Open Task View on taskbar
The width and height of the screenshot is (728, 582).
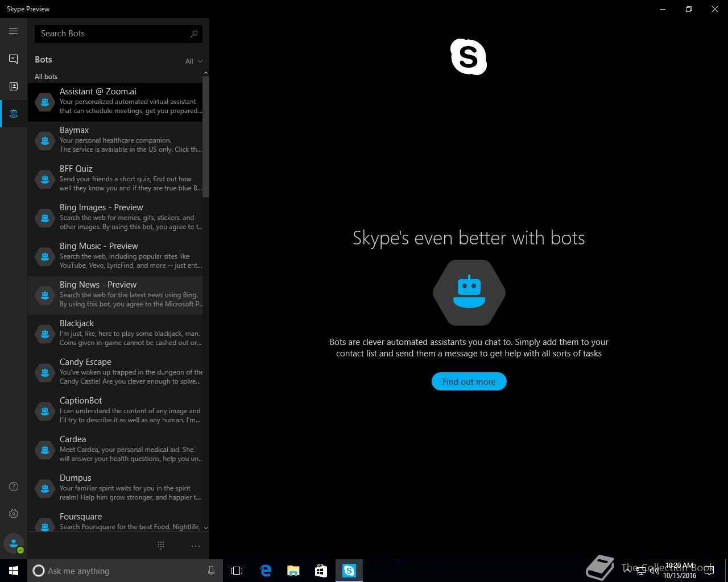point(237,571)
